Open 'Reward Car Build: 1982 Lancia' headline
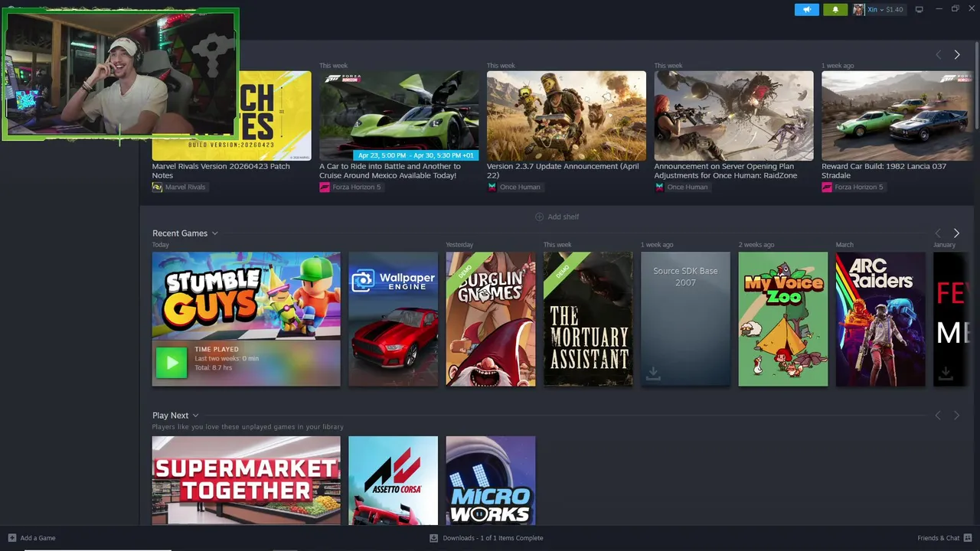 pyautogui.click(x=884, y=171)
